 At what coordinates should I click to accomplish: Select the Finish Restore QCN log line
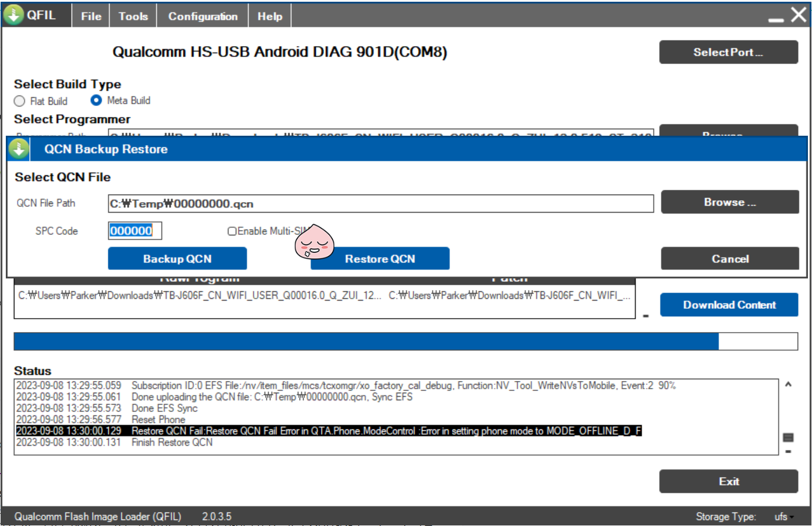tap(114, 442)
